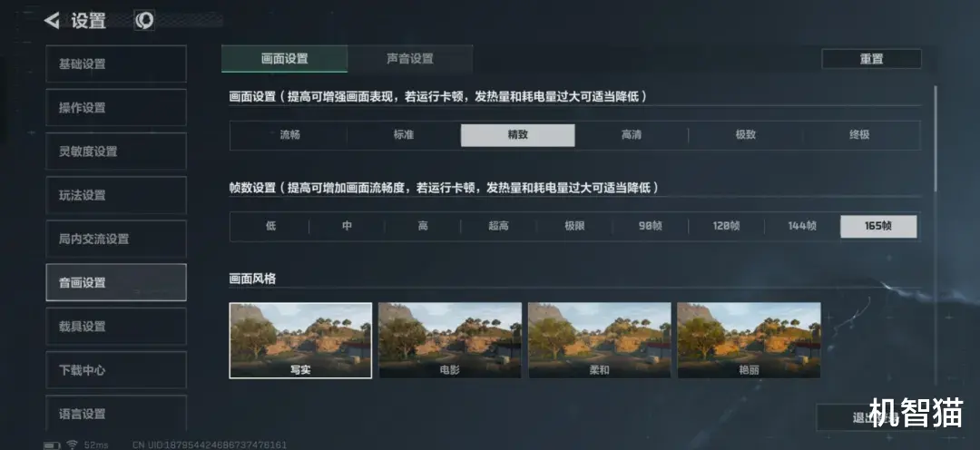Click the vertical scrollbar on right edge
This screenshot has height=450, width=980.
tap(936, 139)
